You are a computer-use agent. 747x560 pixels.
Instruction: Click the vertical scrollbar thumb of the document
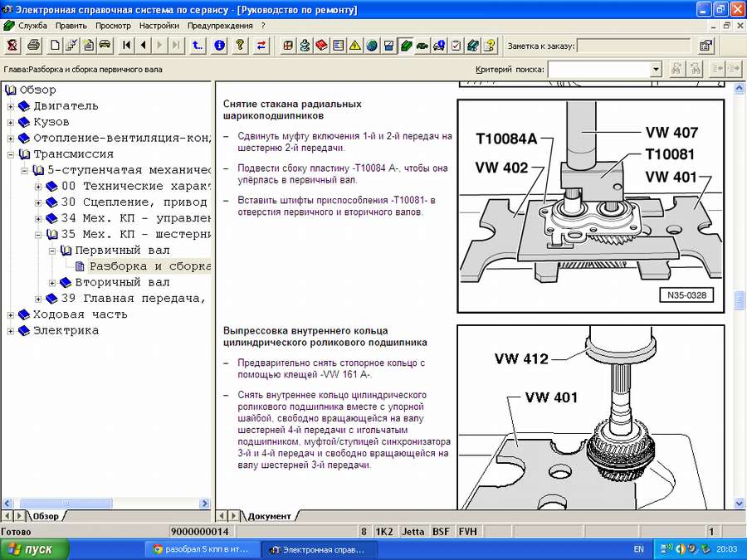740,300
